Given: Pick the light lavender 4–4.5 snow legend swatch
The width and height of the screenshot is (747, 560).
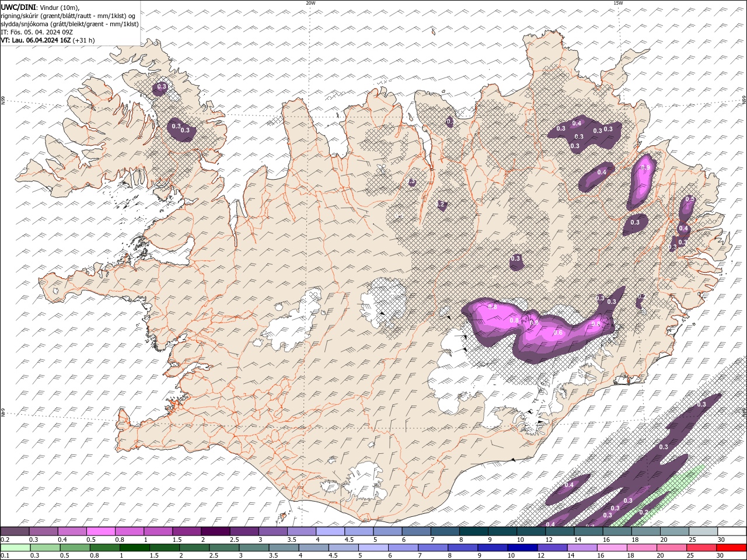Looking at the screenshot, I should click(330, 531).
